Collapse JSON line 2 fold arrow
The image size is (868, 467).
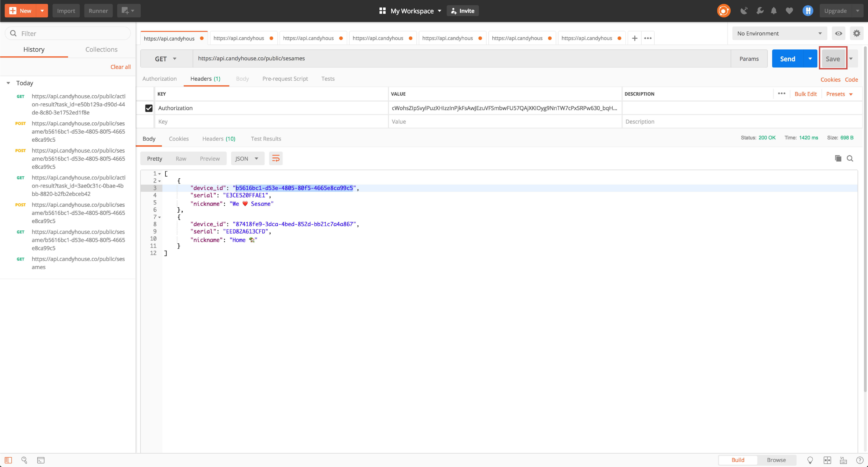pos(160,181)
